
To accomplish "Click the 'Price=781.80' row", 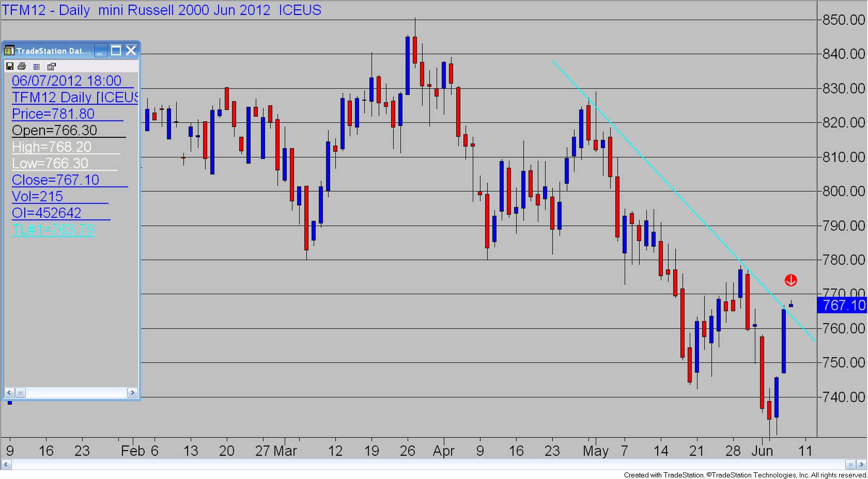I will point(53,114).
